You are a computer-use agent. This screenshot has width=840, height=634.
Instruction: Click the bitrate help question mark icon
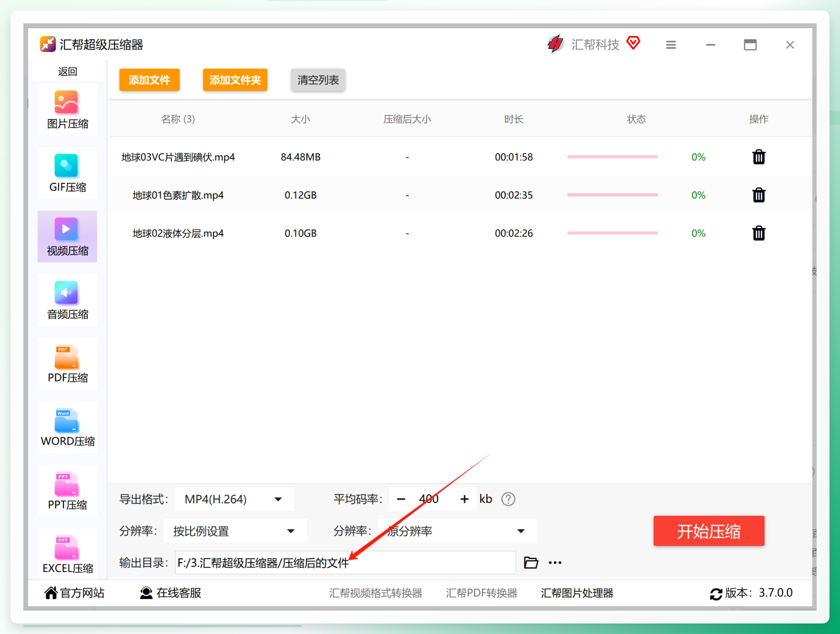click(x=508, y=499)
